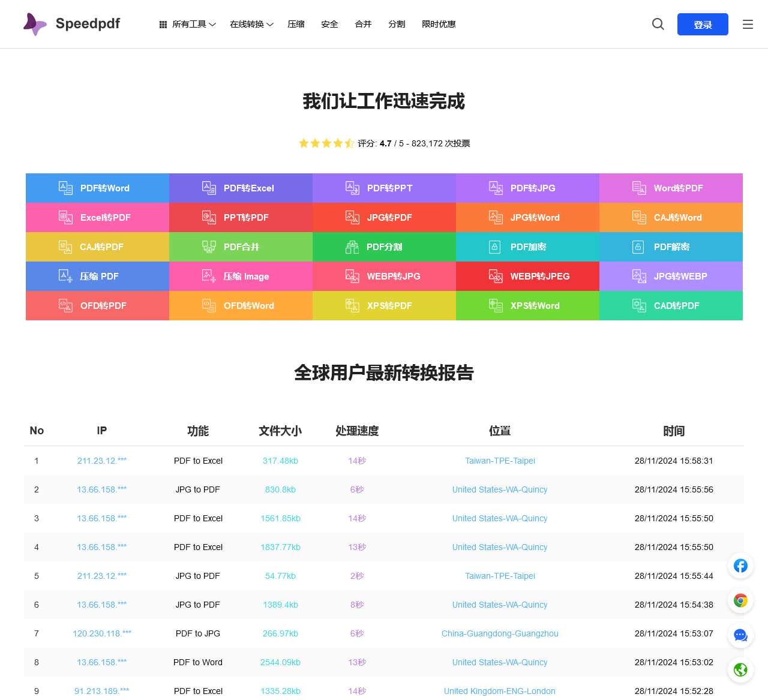This screenshot has width=768, height=700.
Task: Open the CAJ转Word tool
Action: [x=671, y=217]
